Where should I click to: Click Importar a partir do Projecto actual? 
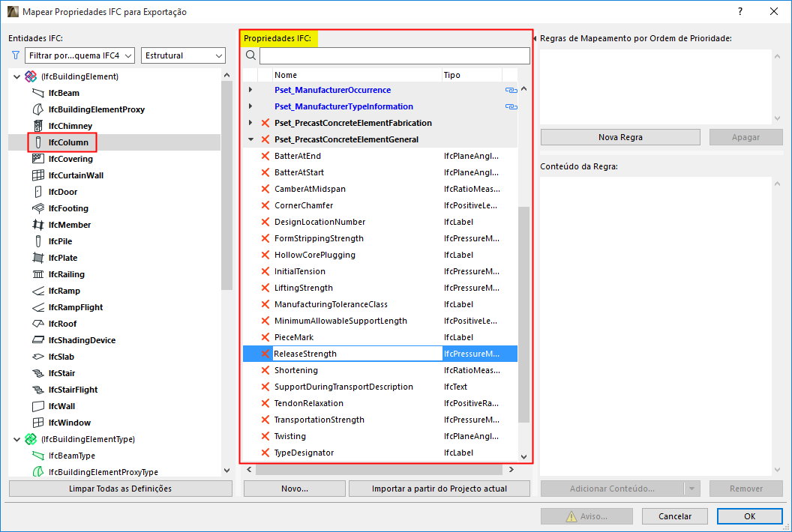click(x=439, y=489)
